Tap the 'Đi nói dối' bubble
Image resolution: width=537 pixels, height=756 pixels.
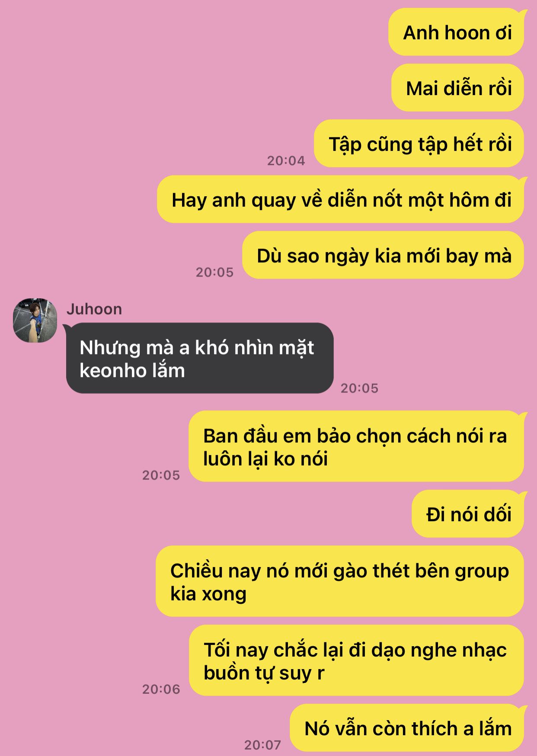(468, 514)
